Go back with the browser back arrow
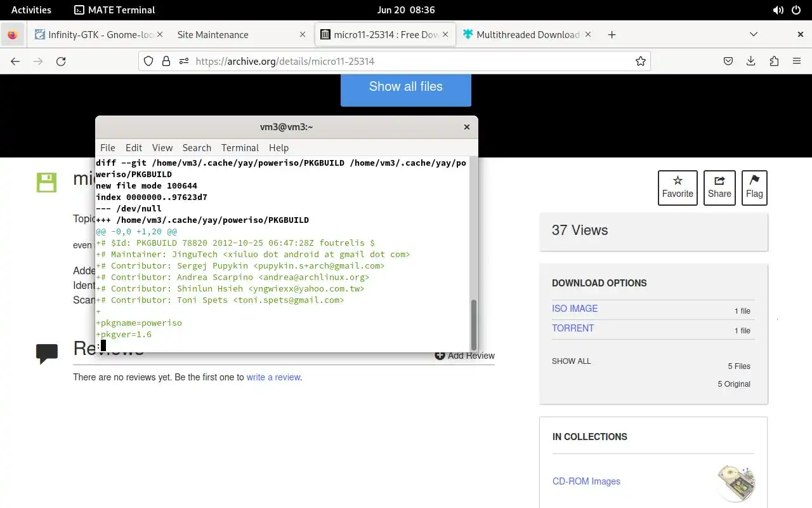 tap(15, 62)
